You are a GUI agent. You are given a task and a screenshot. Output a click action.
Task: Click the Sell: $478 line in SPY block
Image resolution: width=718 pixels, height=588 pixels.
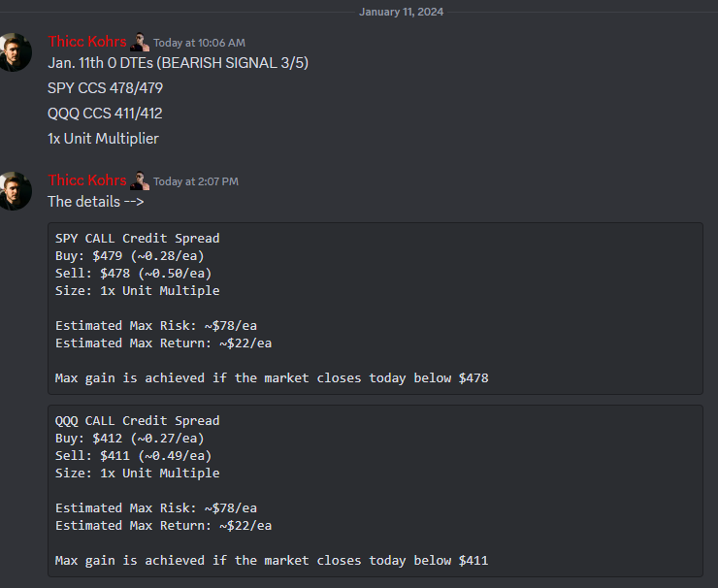133,274
